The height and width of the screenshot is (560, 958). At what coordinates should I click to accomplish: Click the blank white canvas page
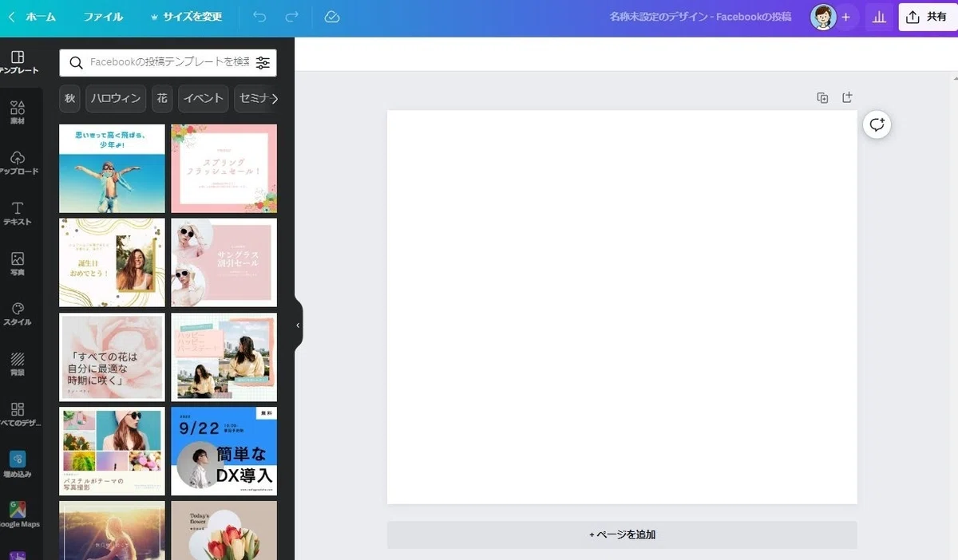tap(622, 307)
